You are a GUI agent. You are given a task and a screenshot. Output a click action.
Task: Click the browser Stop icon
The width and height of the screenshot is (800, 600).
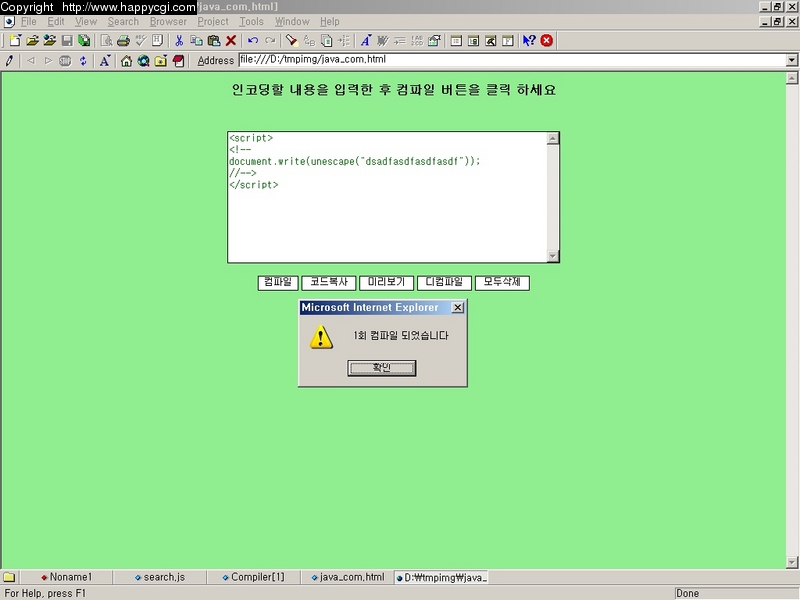tap(65, 61)
